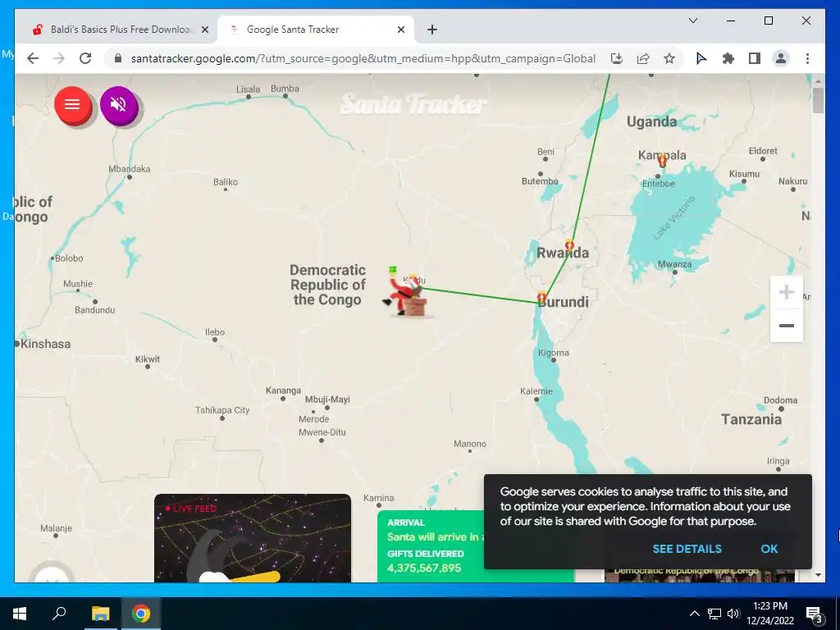Screen dimensions: 840x630
Task: Click the green Arrival info card
Action: (x=431, y=546)
